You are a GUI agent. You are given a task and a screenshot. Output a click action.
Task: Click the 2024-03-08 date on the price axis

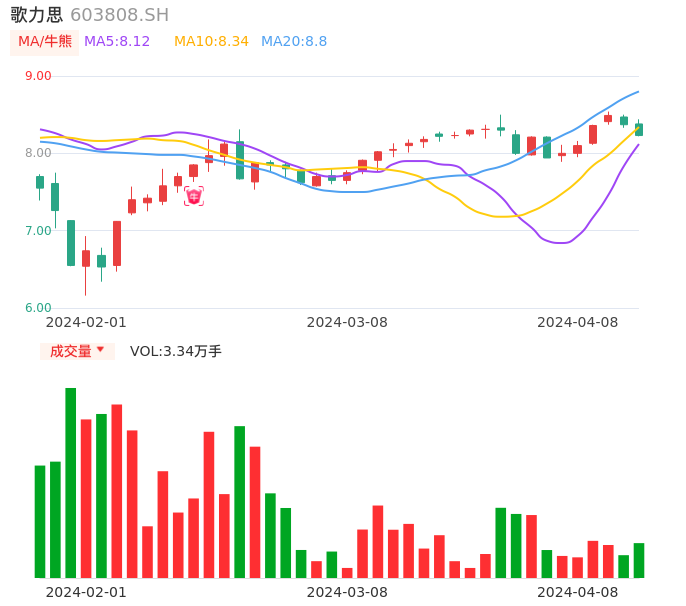click(347, 322)
